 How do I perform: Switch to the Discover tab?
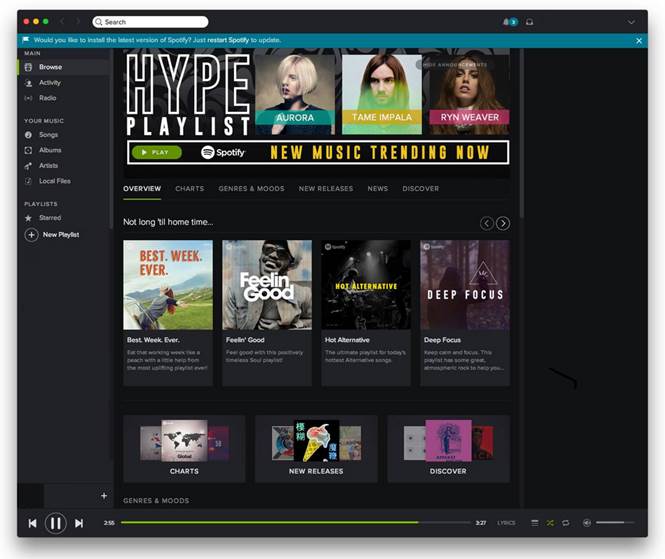420,189
